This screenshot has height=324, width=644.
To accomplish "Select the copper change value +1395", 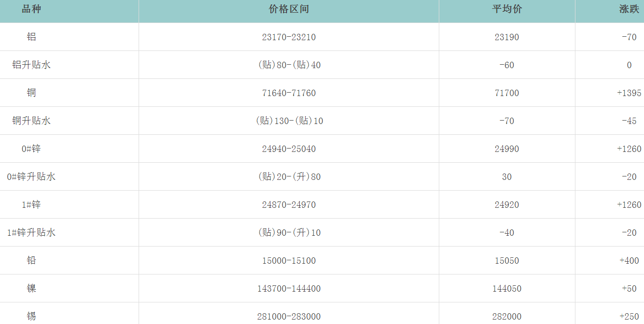I will click(629, 93).
